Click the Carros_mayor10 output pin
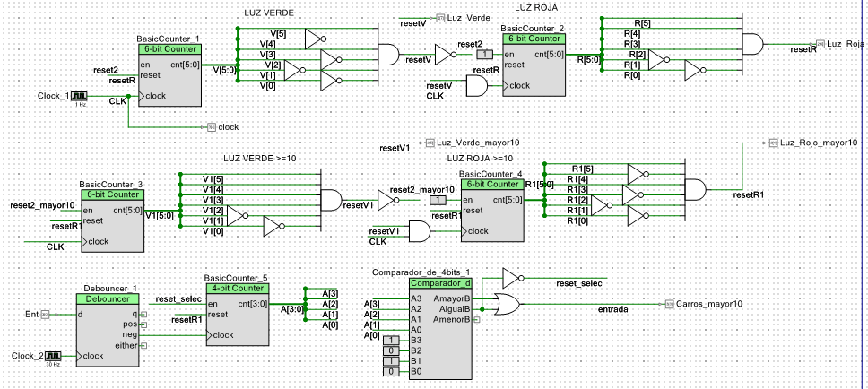The width and height of the screenshot is (868, 389). point(669,304)
